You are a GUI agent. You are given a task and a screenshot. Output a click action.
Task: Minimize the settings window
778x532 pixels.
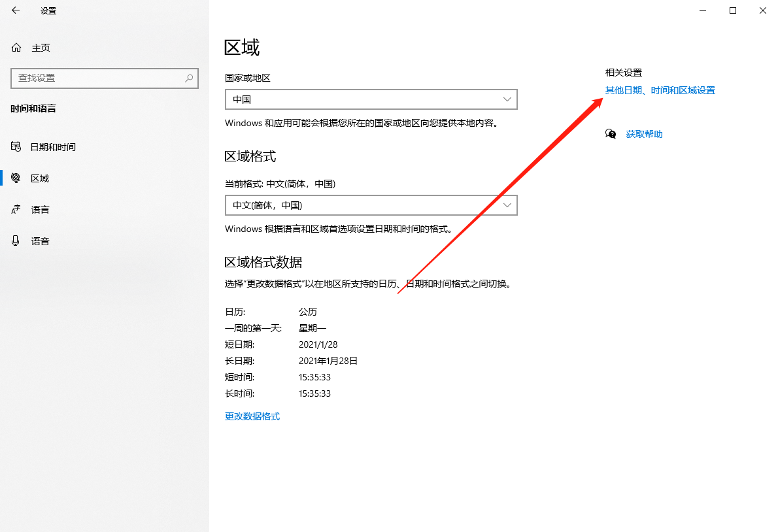tap(703, 10)
